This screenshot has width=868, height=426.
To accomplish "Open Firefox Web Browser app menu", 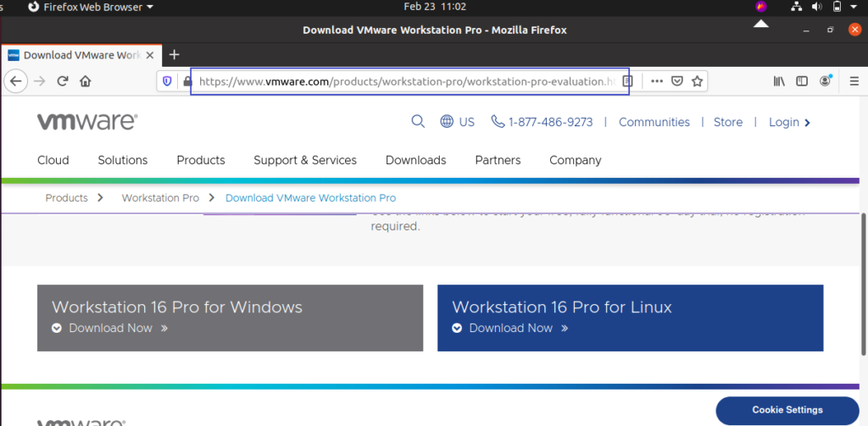I will 91,7.
